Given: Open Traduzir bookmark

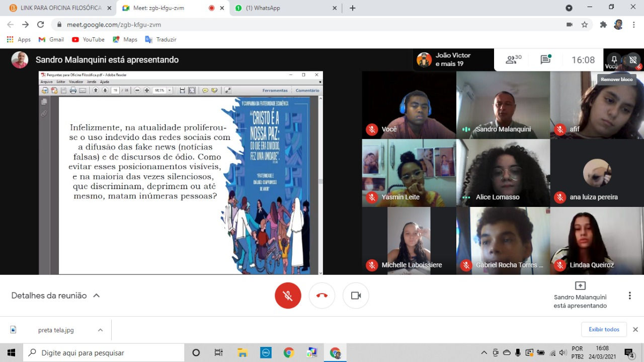Looking at the screenshot, I should pos(161,39).
